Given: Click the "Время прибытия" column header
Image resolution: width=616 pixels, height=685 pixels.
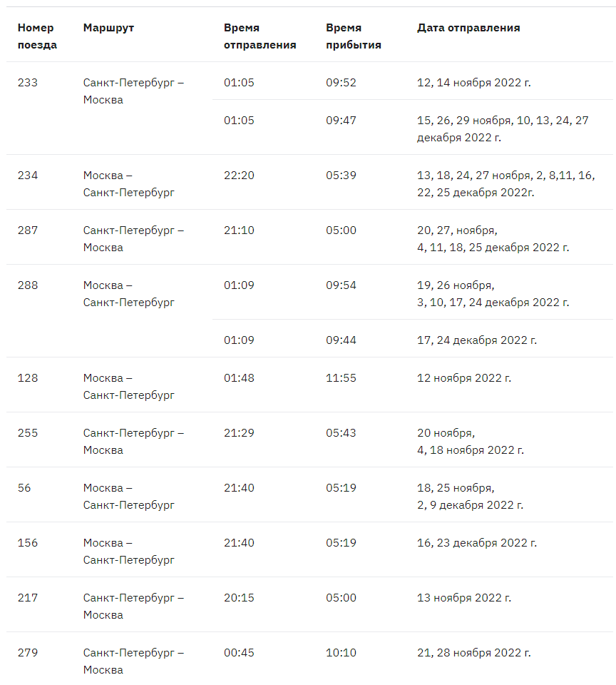Looking at the screenshot, I should 354,36.
